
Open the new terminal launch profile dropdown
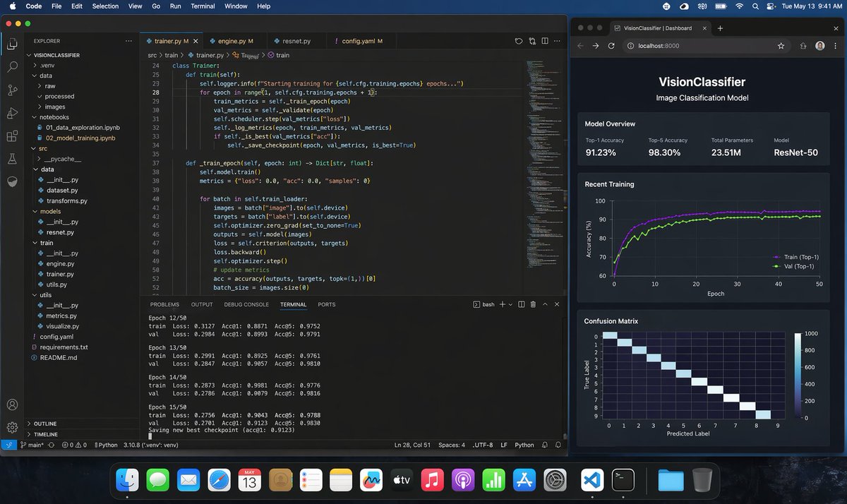512,304
